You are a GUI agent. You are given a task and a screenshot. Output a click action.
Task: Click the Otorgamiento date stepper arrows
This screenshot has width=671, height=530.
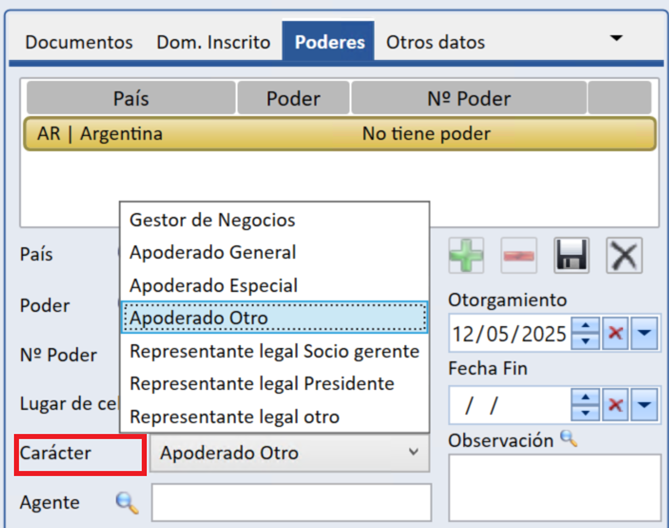click(585, 333)
